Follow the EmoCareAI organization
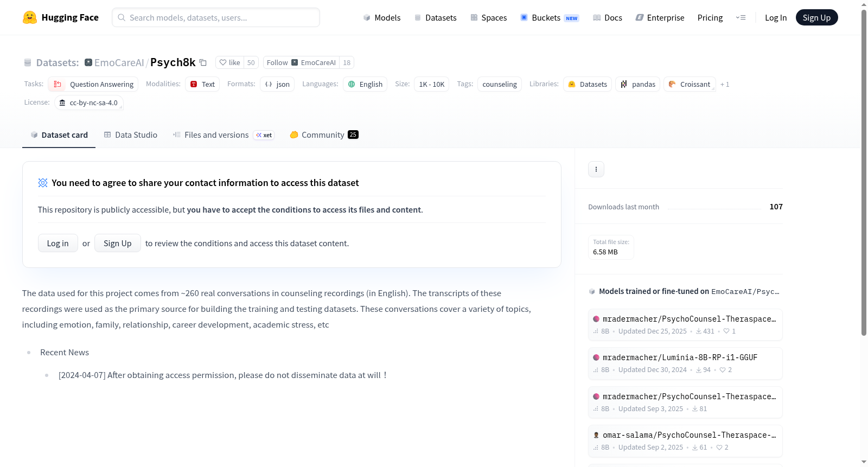This screenshot has height=467, width=868. tap(301, 62)
